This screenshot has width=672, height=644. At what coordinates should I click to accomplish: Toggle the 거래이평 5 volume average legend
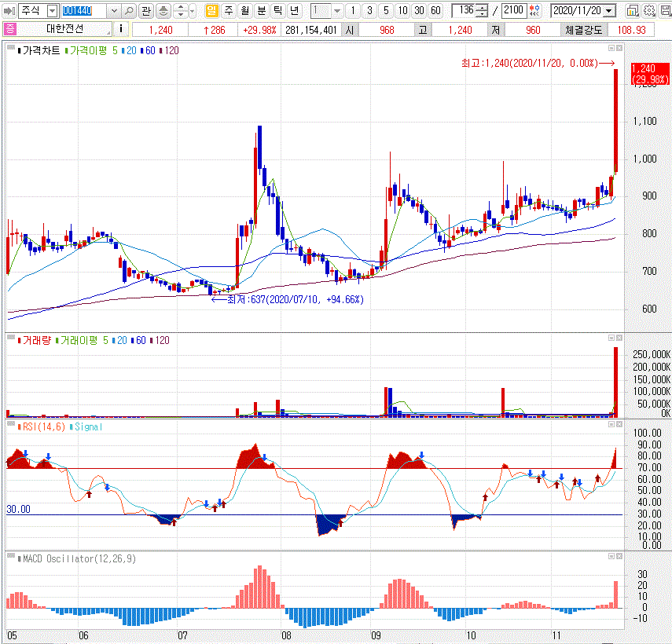[x=82, y=340]
